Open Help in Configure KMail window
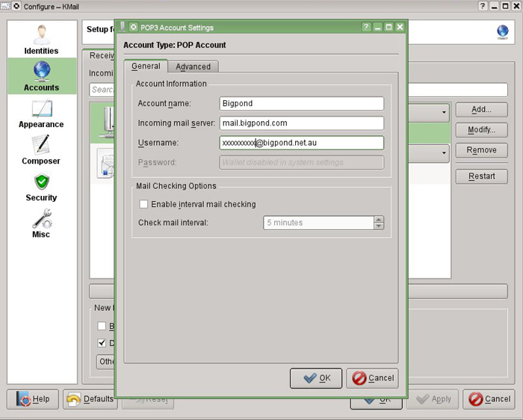Image resolution: width=523 pixels, height=420 pixels. coord(33,399)
